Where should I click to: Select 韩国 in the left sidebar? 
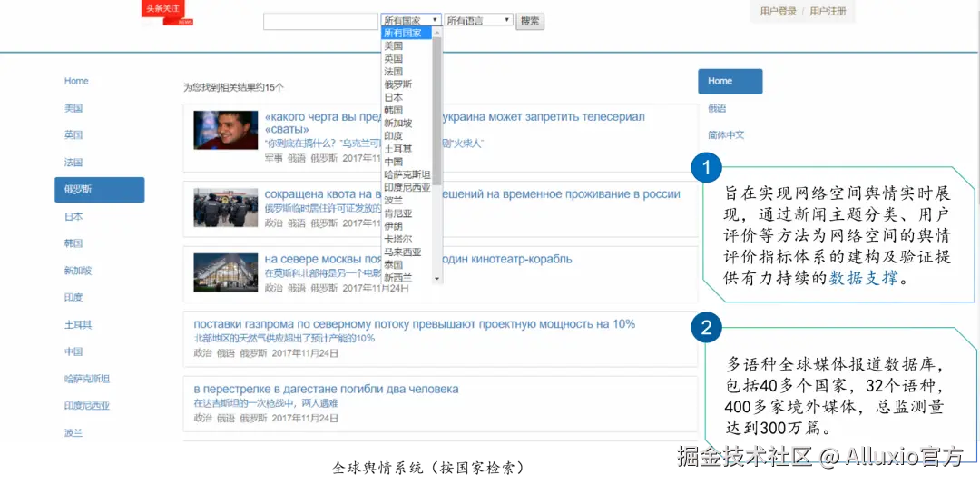73,243
